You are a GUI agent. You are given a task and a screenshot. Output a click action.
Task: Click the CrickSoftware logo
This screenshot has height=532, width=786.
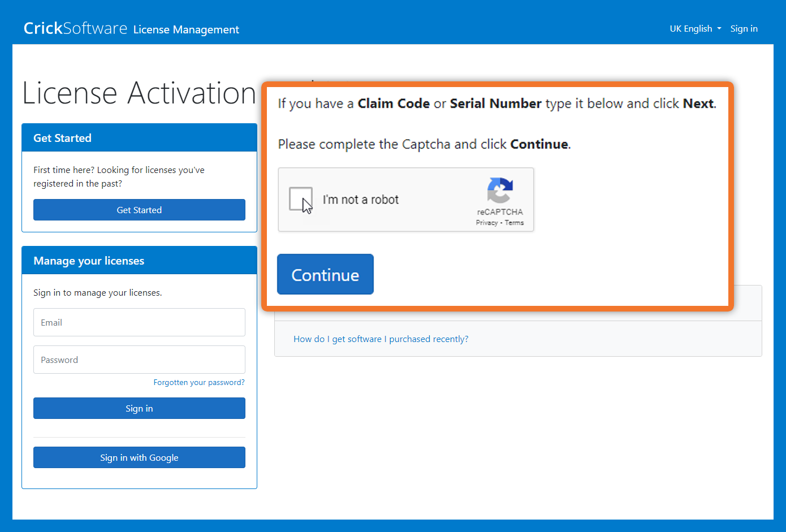coord(75,28)
